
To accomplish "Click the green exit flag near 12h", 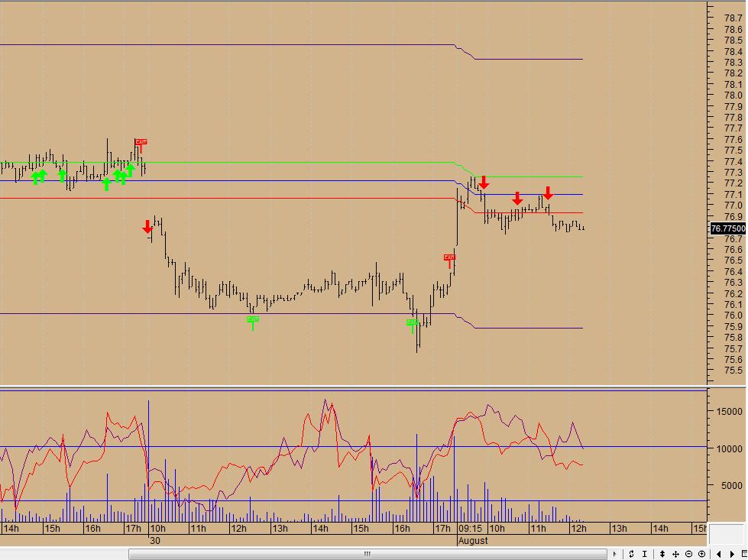I will click(x=252, y=320).
